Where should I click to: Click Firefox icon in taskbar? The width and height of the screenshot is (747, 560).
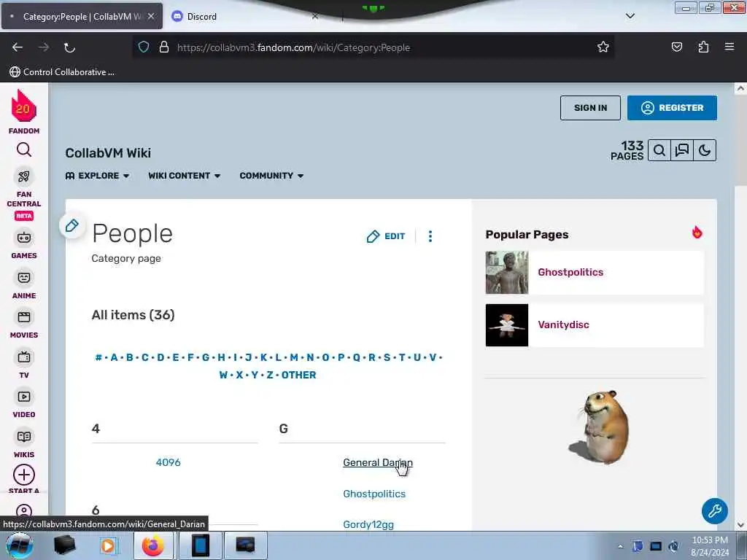[153, 545]
